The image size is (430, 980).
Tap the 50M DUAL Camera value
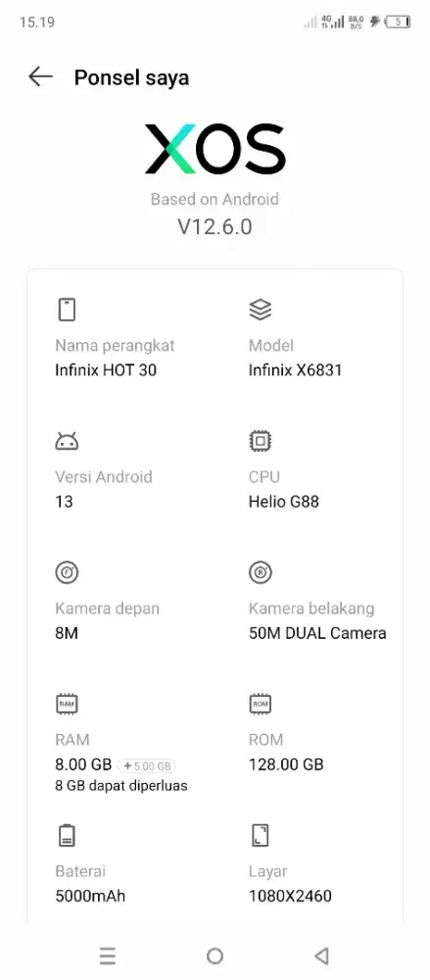(x=317, y=633)
